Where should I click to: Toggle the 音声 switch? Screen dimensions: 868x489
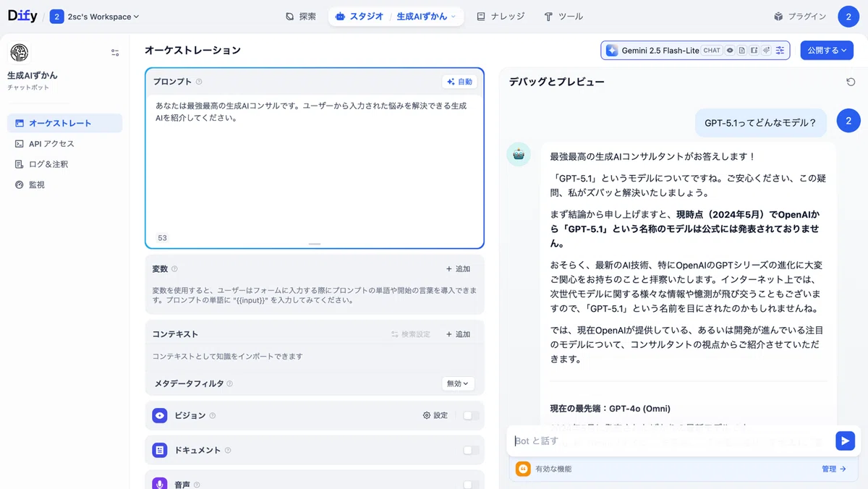[471, 485]
